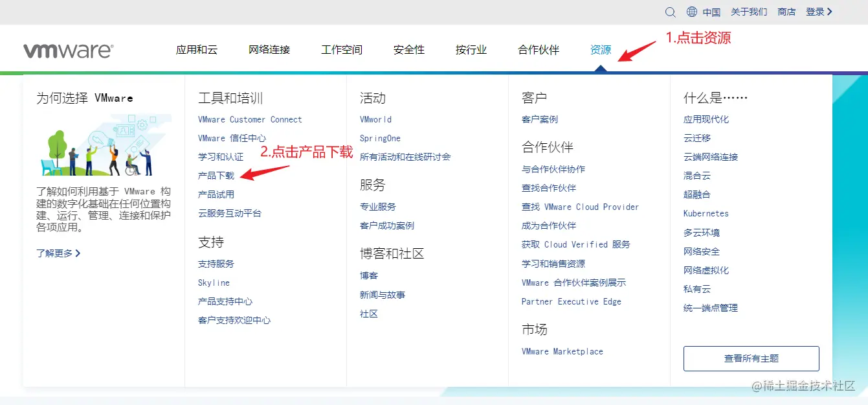This screenshot has height=405, width=868.
Task: Open 客户成功案例 link
Action: pyautogui.click(x=387, y=226)
